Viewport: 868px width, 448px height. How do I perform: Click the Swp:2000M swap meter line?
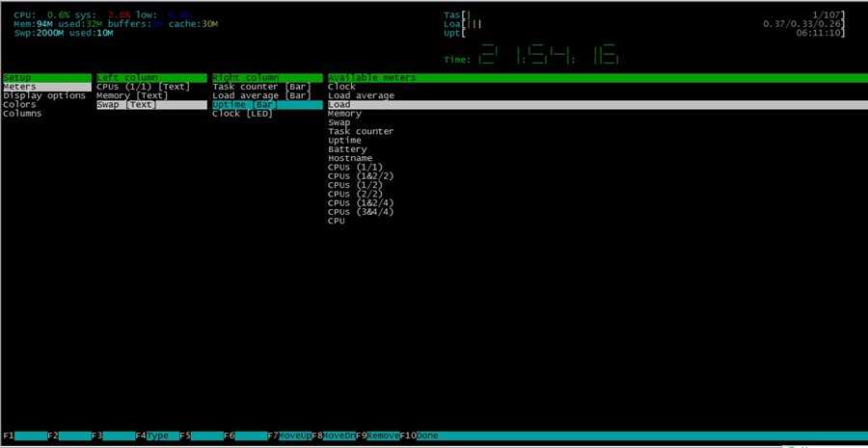[x=64, y=33]
